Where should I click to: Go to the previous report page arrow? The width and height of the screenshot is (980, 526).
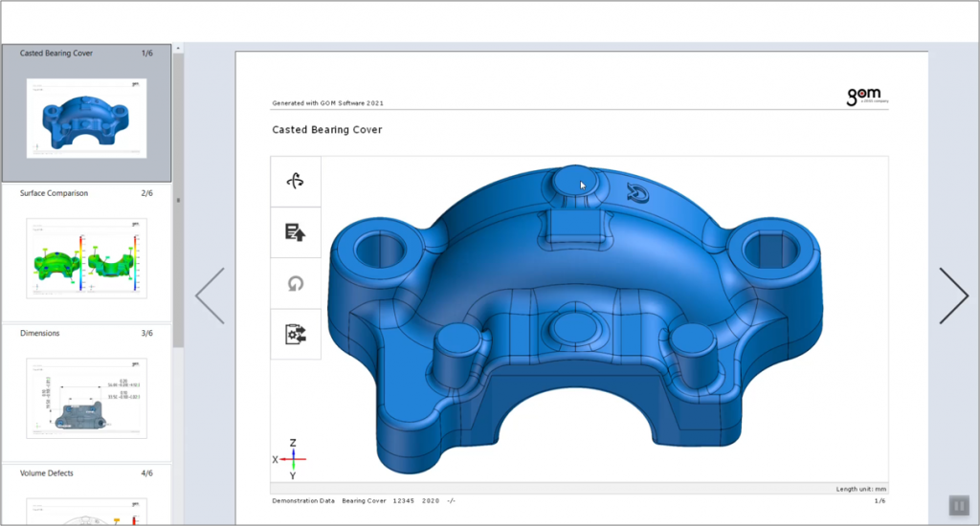point(210,296)
